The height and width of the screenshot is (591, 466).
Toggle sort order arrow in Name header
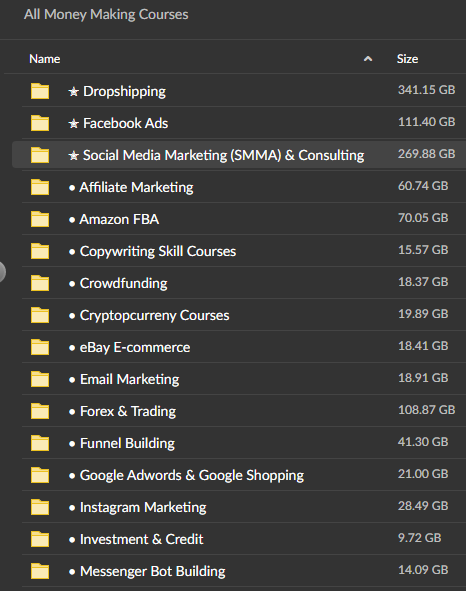click(368, 59)
